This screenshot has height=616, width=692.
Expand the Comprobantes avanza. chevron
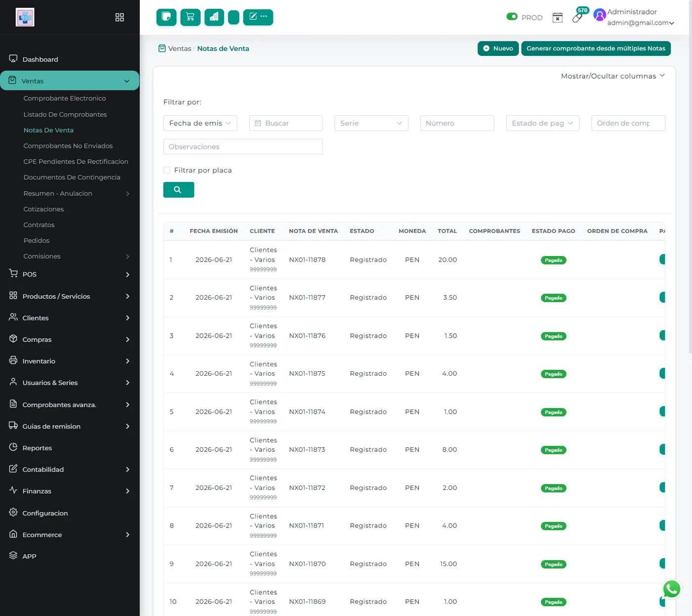pyautogui.click(x=128, y=405)
